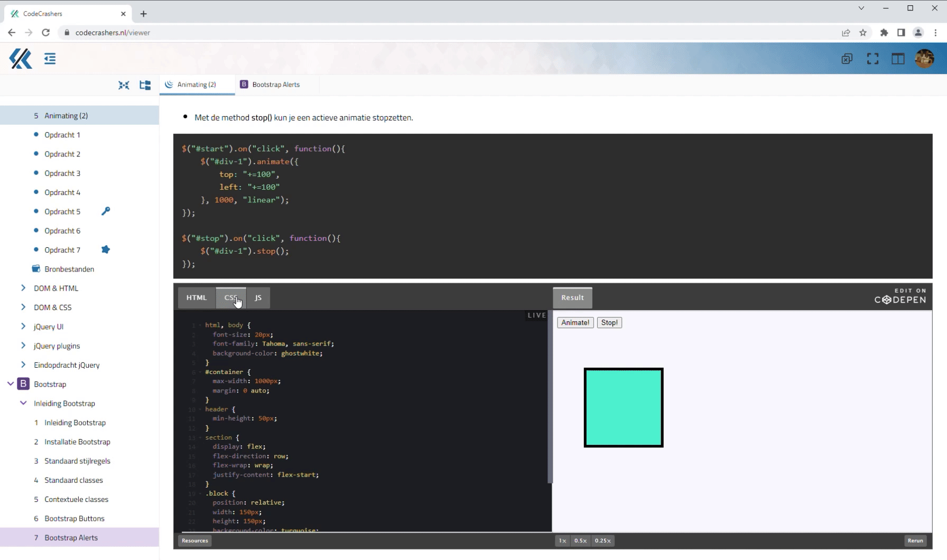The width and height of the screenshot is (947, 560).
Task: Collapse the sidebar menu with indent icon
Action: tap(50, 59)
